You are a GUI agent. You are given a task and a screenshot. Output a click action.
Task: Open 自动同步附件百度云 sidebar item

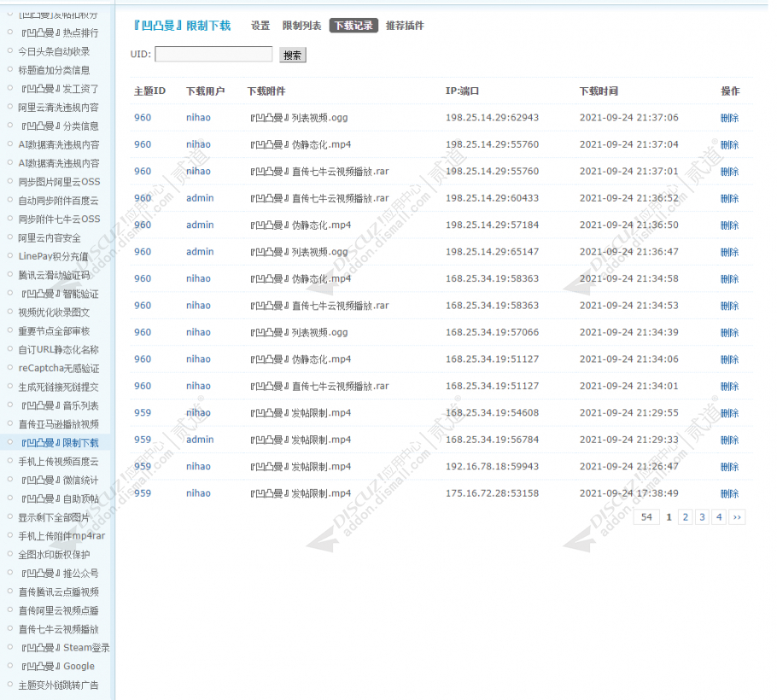pos(58,201)
